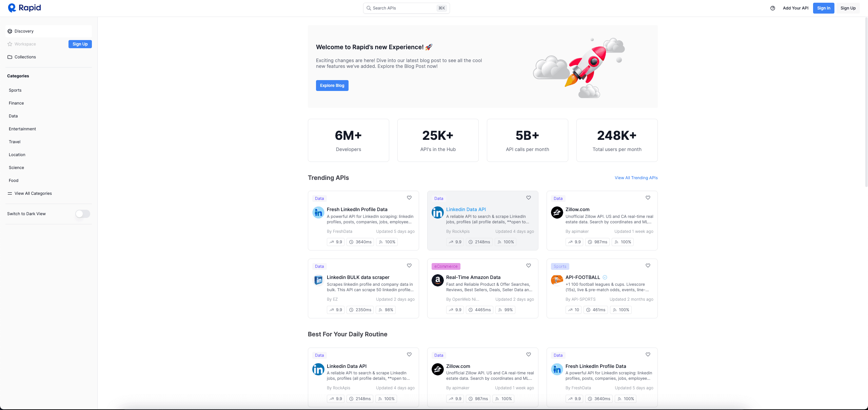
Task: Click the Sports tag on API-FOOTBALL card
Action: 560,266
